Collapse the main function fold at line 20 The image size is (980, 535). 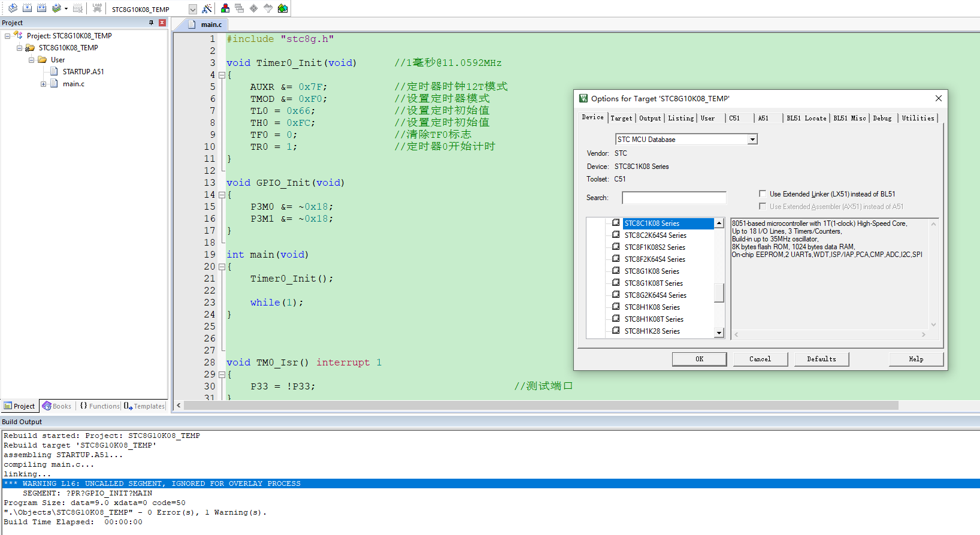pyautogui.click(x=222, y=267)
